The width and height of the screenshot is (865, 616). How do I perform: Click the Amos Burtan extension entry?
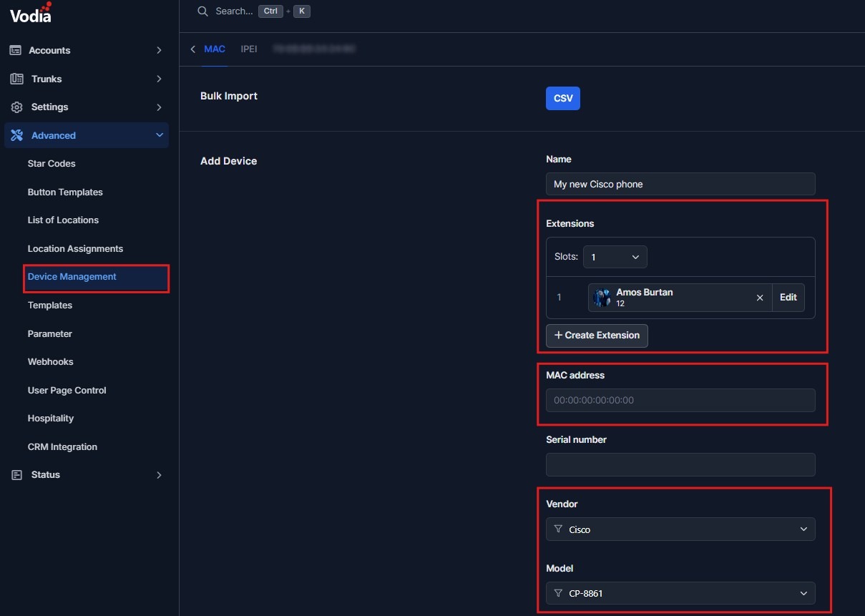click(680, 298)
